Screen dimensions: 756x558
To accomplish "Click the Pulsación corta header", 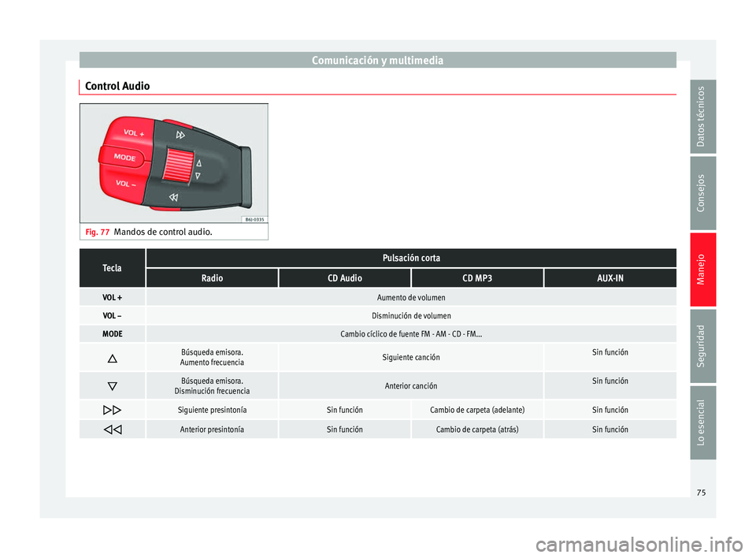I will (411, 259).
